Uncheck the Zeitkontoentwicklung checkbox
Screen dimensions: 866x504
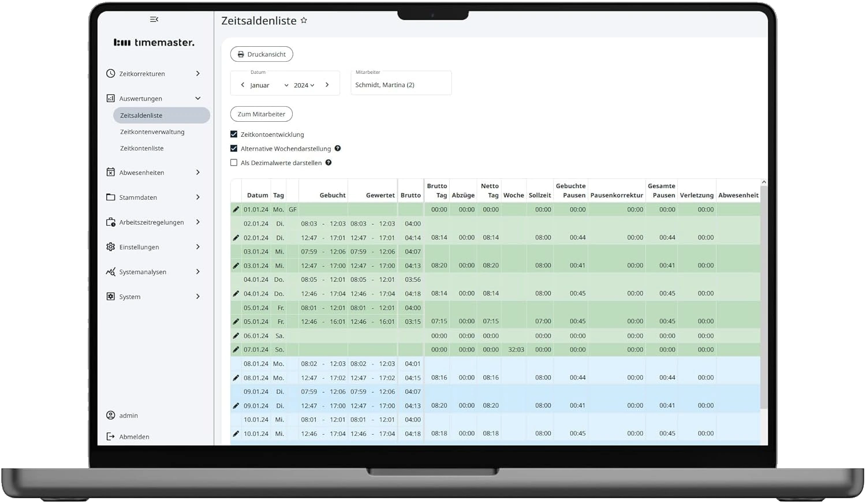[x=234, y=135]
